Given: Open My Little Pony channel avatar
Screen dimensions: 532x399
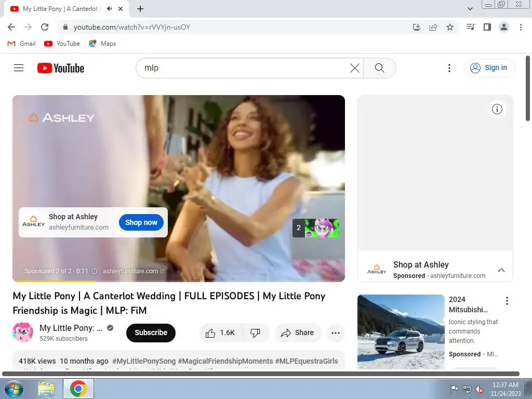Looking at the screenshot, I should point(23,332).
